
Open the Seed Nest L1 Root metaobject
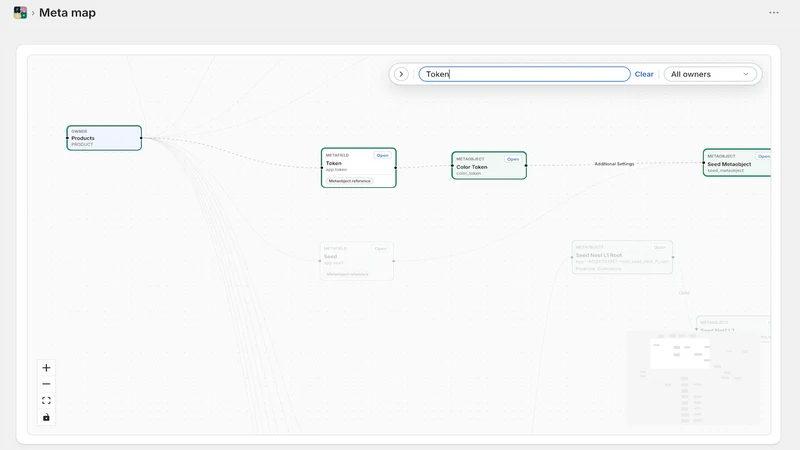point(660,247)
